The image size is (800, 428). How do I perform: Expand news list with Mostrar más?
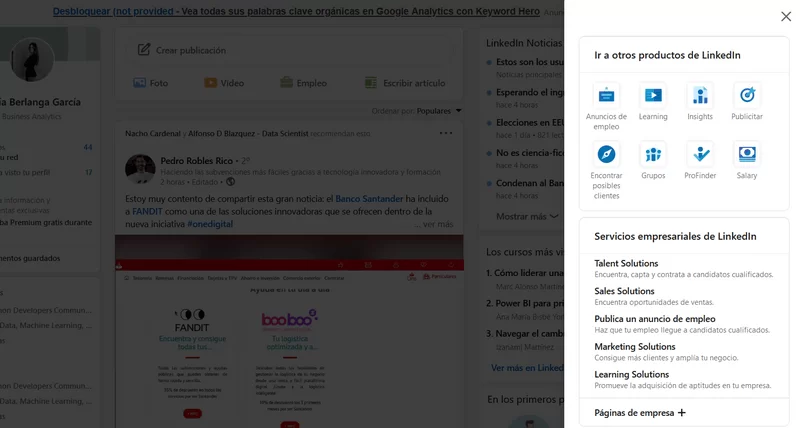click(x=527, y=216)
